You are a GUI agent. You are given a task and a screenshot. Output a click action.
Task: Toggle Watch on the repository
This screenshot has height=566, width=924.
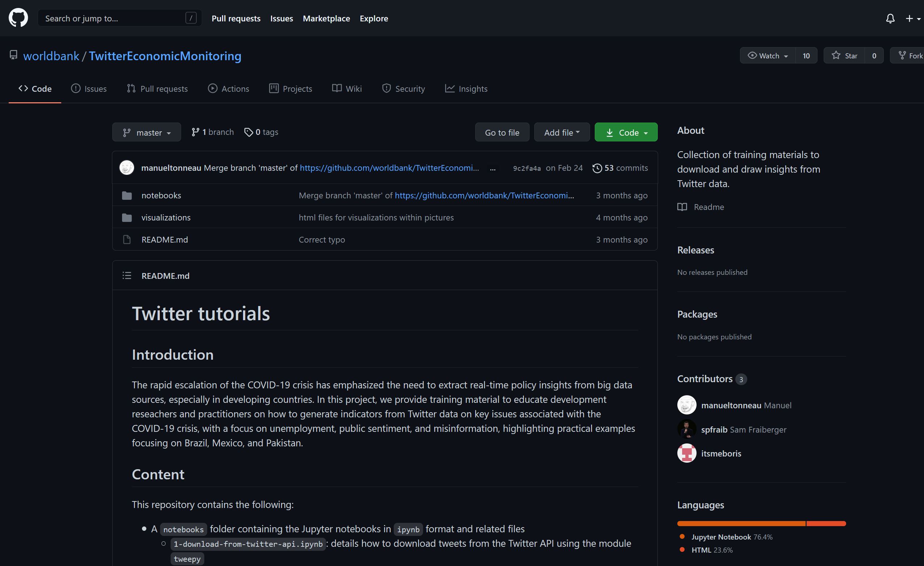767,56
